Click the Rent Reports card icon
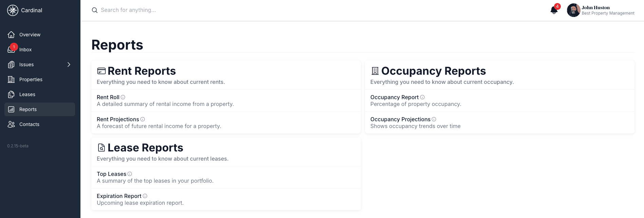Screen dimensions: 644x218 coord(101,71)
